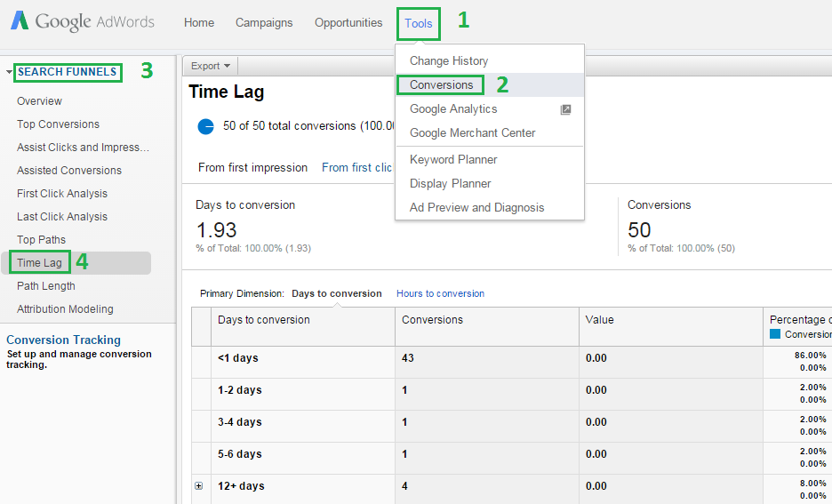Open Display Planner from the menu
This screenshot has width=832, height=504.
click(x=450, y=184)
